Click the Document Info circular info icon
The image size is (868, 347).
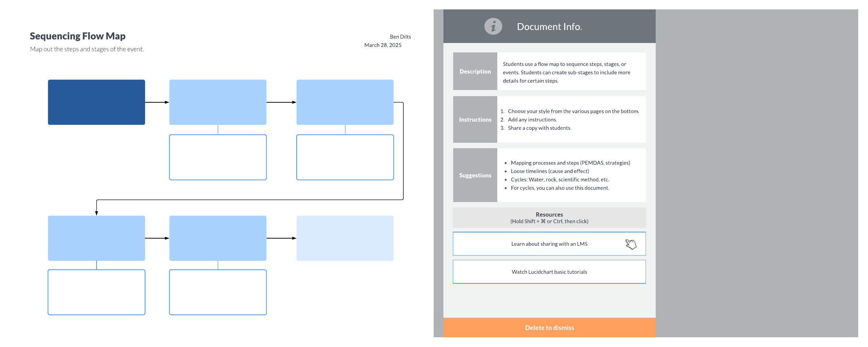point(493,26)
